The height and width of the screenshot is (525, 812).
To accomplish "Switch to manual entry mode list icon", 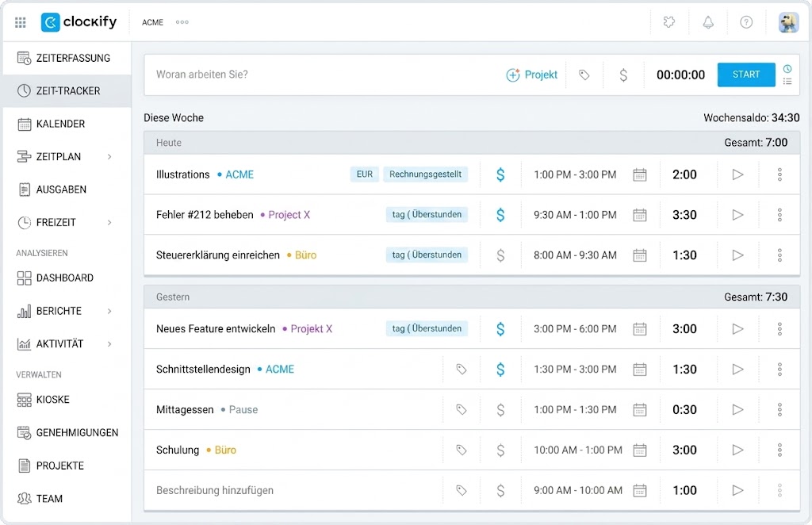I will [x=787, y=81].
